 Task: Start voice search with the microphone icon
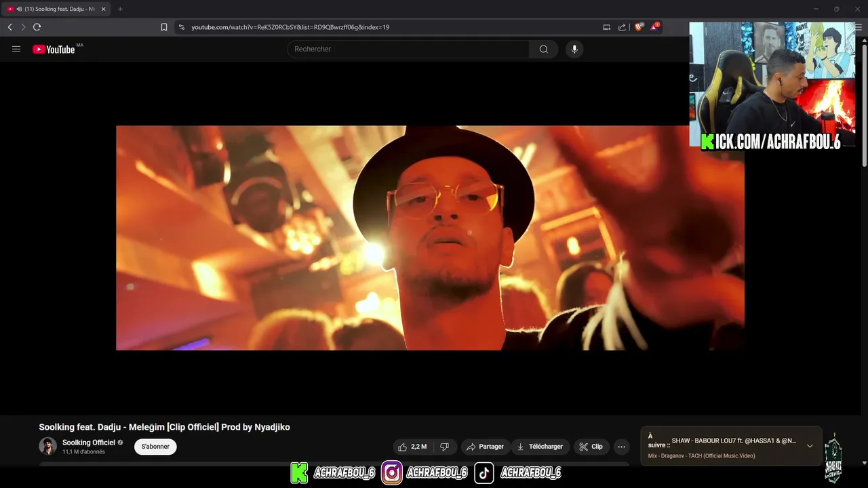point(574,49)
